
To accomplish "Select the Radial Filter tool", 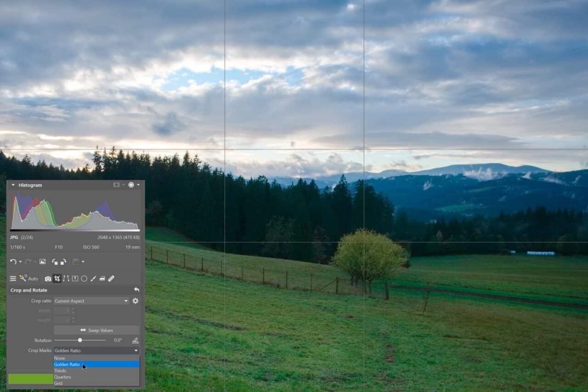I will pyautogui.click(x=84, y=278).
